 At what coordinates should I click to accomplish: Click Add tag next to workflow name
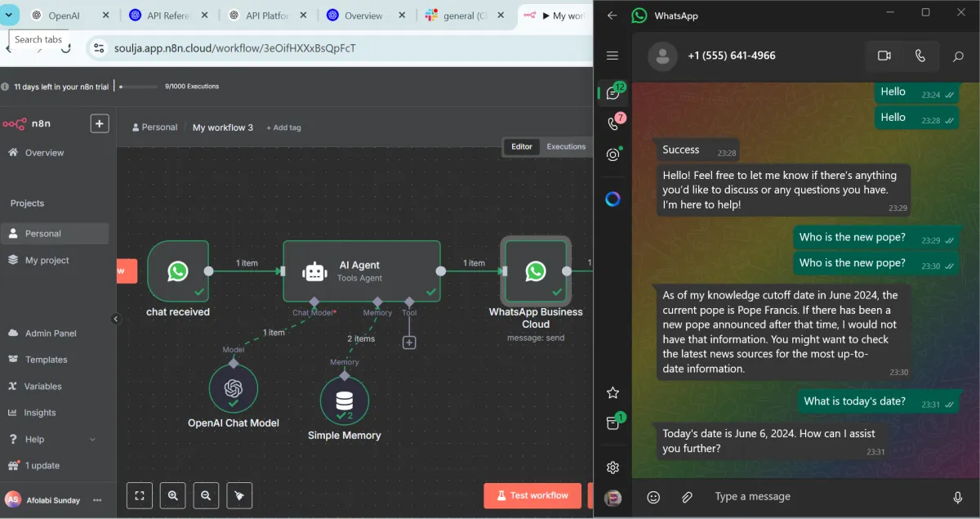(x=283, y=128)
